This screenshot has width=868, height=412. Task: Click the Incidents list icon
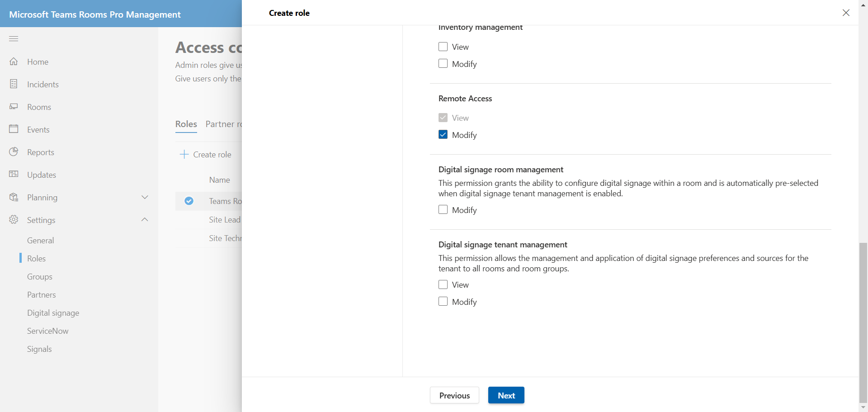pyautogui.click(x=14, y=84)
